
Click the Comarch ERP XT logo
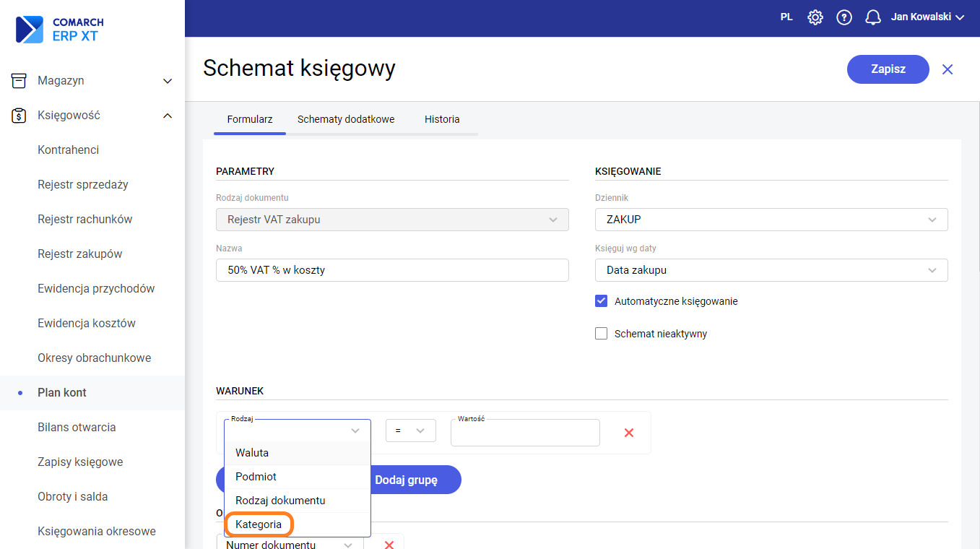point(59,30)
